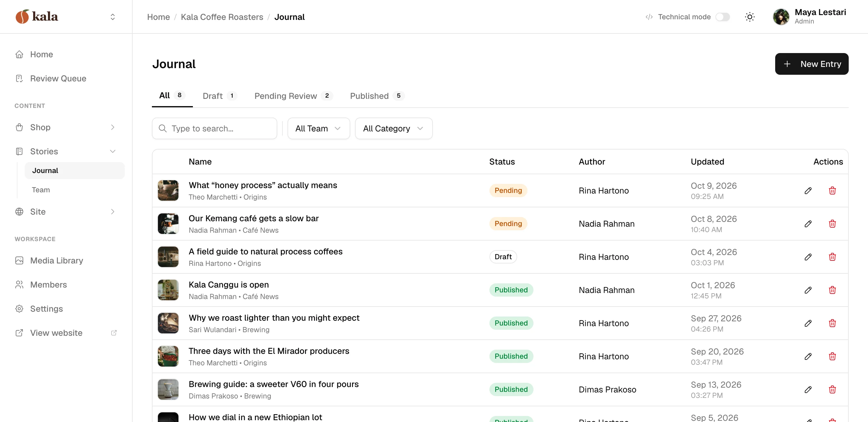Viewport: 868px width, 422px height.
Task: Edit the V60 brewing guide entry
Action: [x=808, y=390]
